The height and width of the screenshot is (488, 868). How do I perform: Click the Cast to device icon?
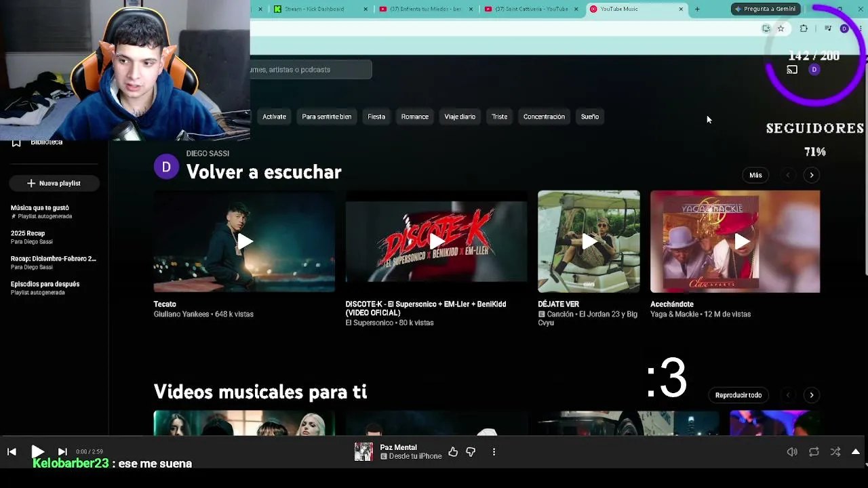coord(792,70)
